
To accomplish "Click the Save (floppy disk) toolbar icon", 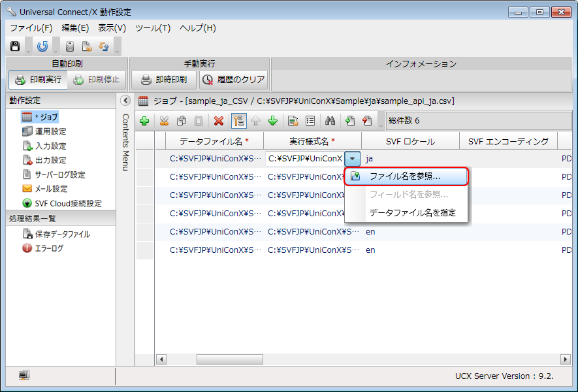I will coord(15,46).
